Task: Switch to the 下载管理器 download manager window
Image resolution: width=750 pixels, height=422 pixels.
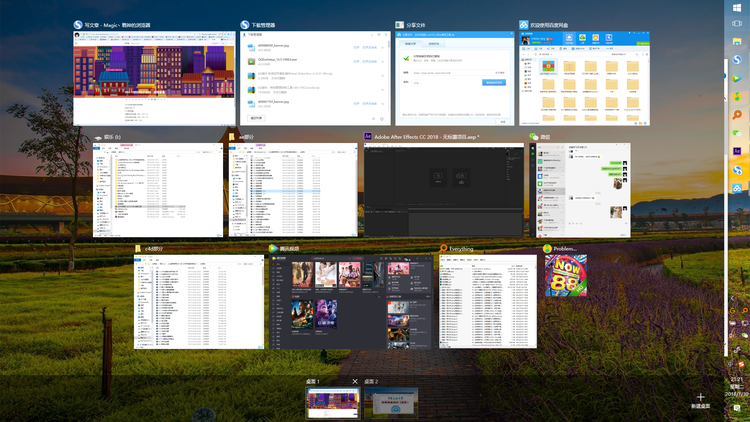Action: click(312, 78)
